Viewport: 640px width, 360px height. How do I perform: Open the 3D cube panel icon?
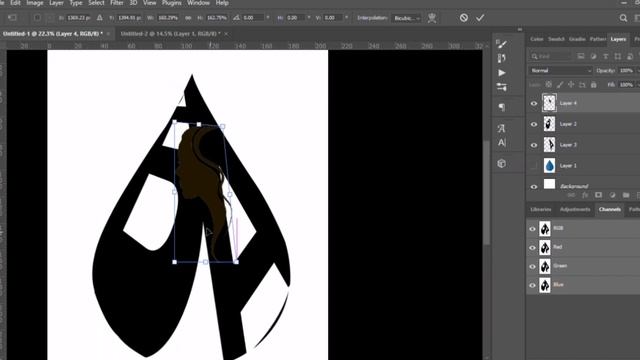[502, 163]
